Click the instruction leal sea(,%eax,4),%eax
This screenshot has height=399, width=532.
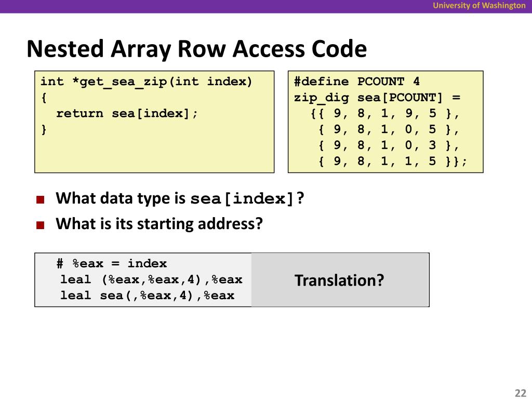pos(147,296)
